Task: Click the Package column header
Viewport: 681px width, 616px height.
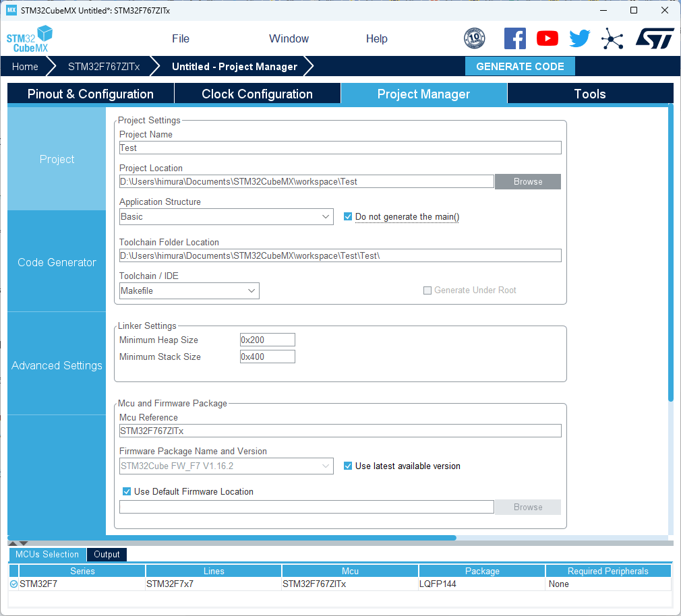Action: coord(482,571)
